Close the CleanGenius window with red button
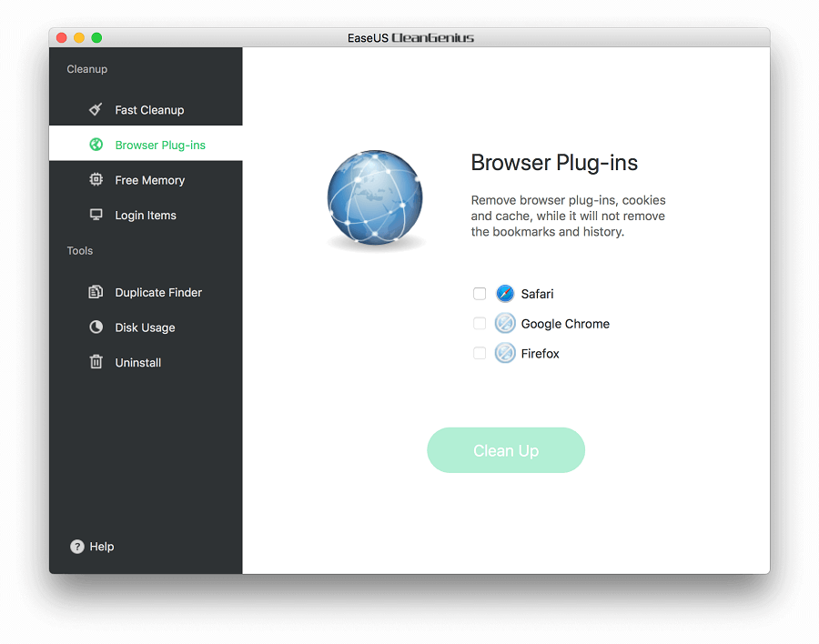 click(x=62, y=37)
